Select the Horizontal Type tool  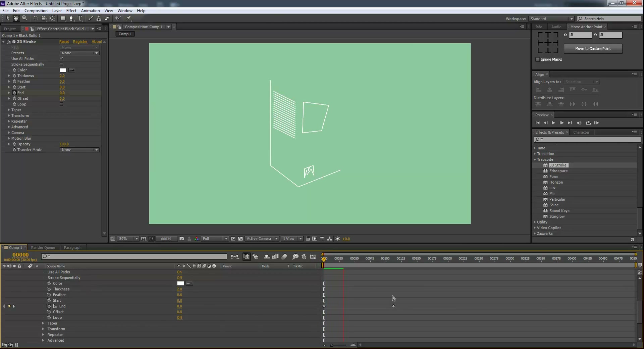pyautogui.click(x=80, y=18)
